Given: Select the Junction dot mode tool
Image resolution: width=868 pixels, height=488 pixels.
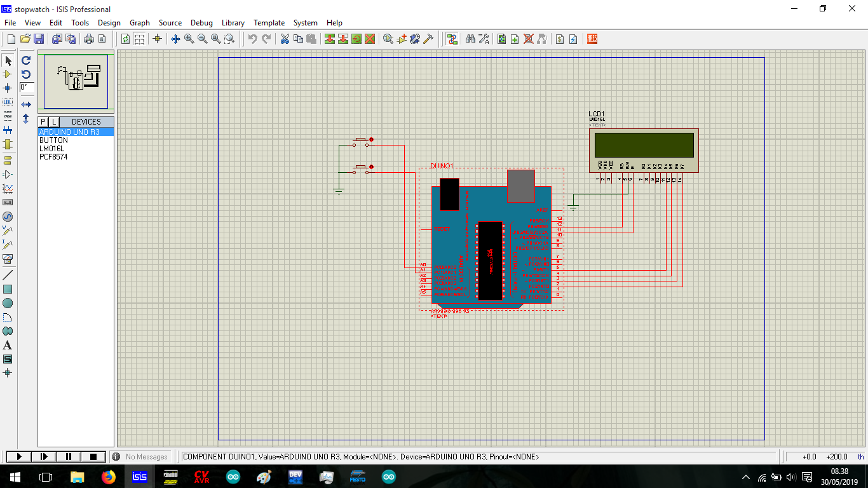Looking at the screenshot, I should point(8,88).
